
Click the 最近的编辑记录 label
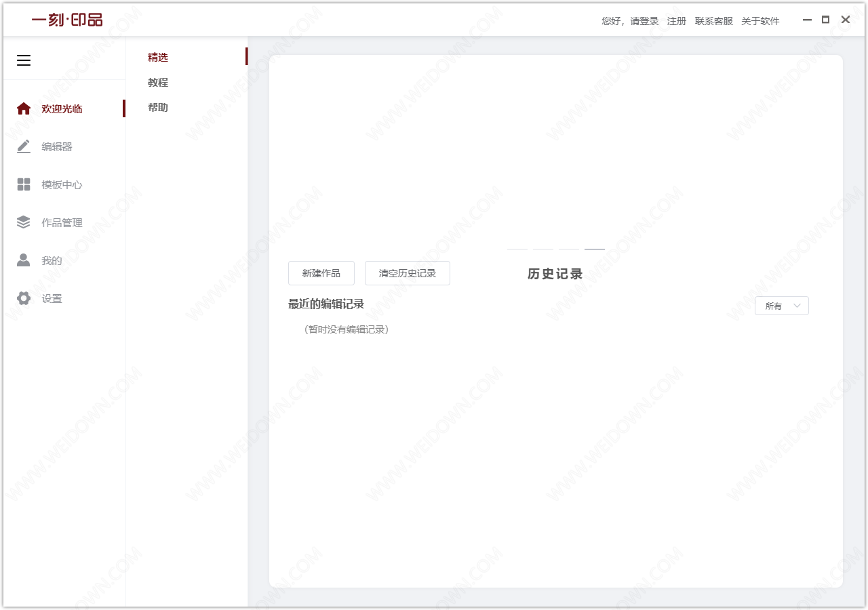pyautogui.click(x=326, y=304)
